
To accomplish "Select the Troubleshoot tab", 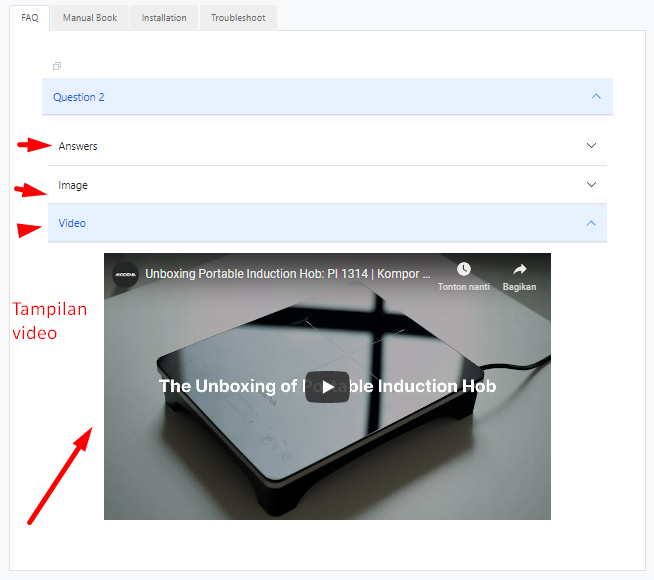I will click(x=238, y=18).
